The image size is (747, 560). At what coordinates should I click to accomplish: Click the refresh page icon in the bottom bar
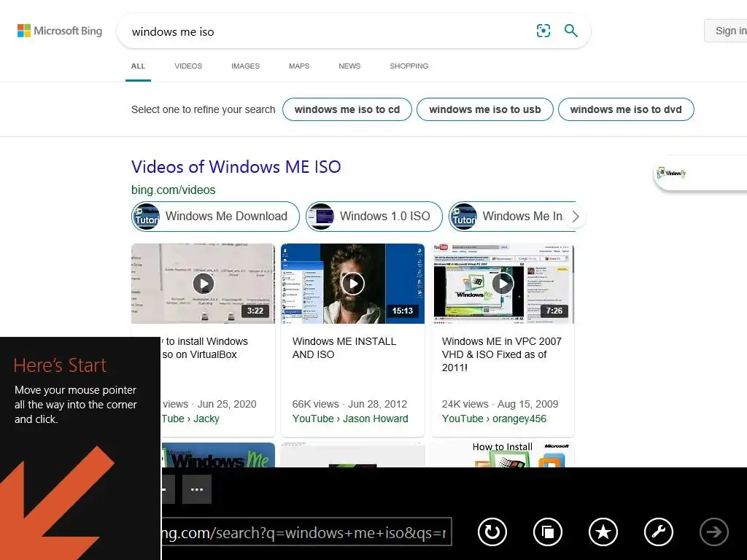[492, 532]
